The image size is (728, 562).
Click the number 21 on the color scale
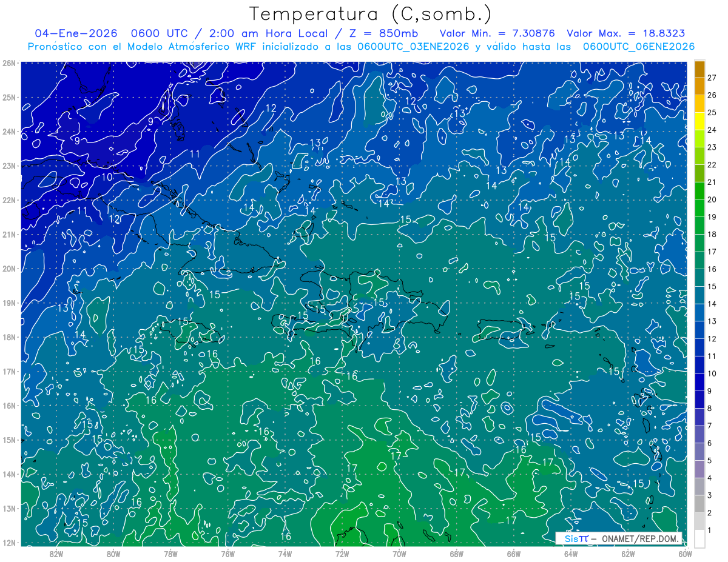[712, 182]
